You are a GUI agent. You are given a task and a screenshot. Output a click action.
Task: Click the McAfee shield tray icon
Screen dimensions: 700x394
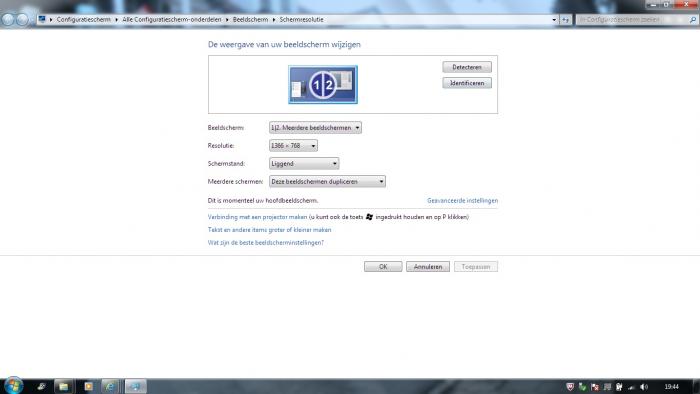tap(570, 387)
